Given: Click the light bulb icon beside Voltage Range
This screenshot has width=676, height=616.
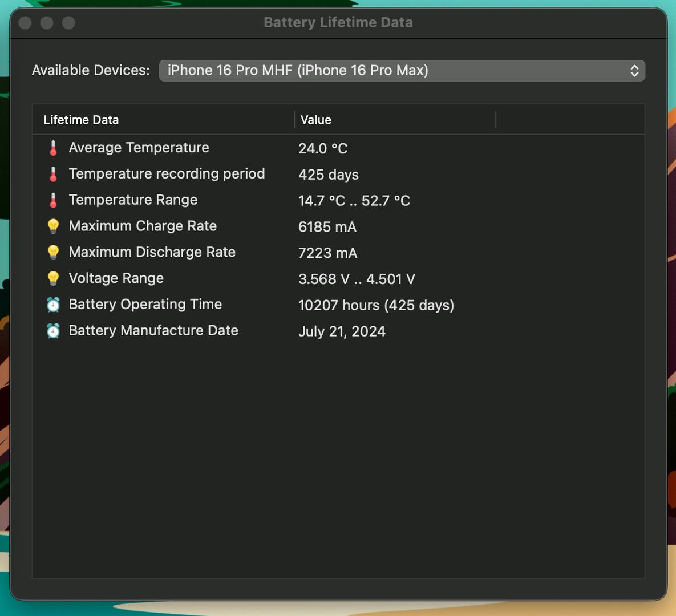Looking at the screenshot, I should (53, 278).
